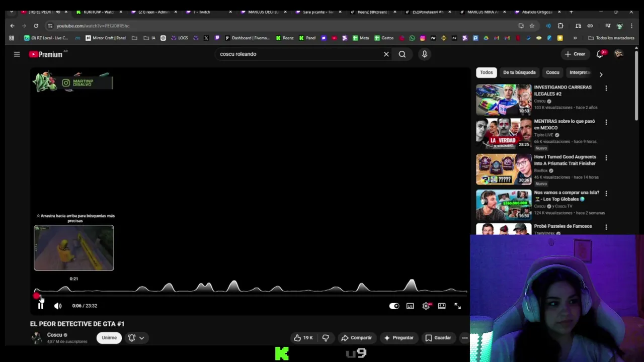
Task: Show more filter chips with the right arrow
Action: pos(601,74)
